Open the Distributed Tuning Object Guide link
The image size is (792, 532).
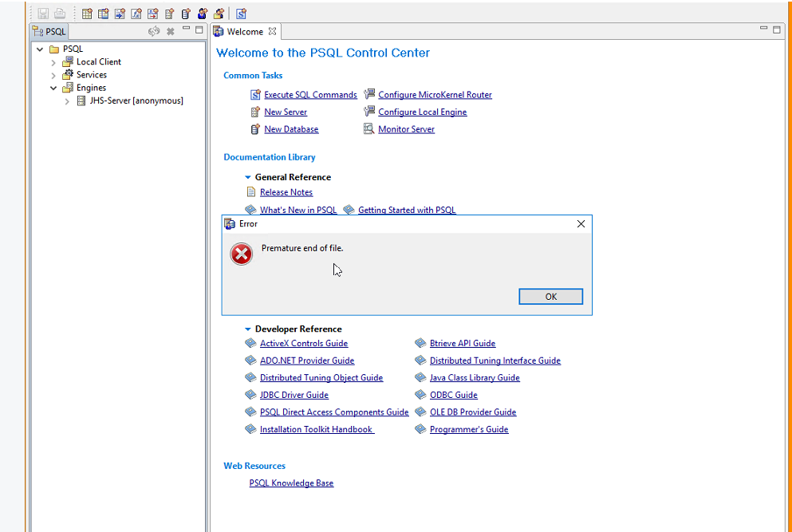pyautogui.click(x=321, y=377)
